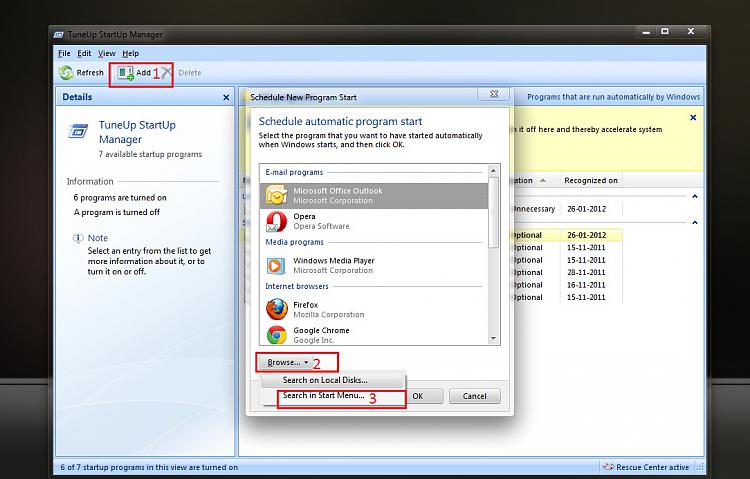This screenshot has height=479, width=750.
Task: Click the date 28-11-2011
Action: [586, 273]
